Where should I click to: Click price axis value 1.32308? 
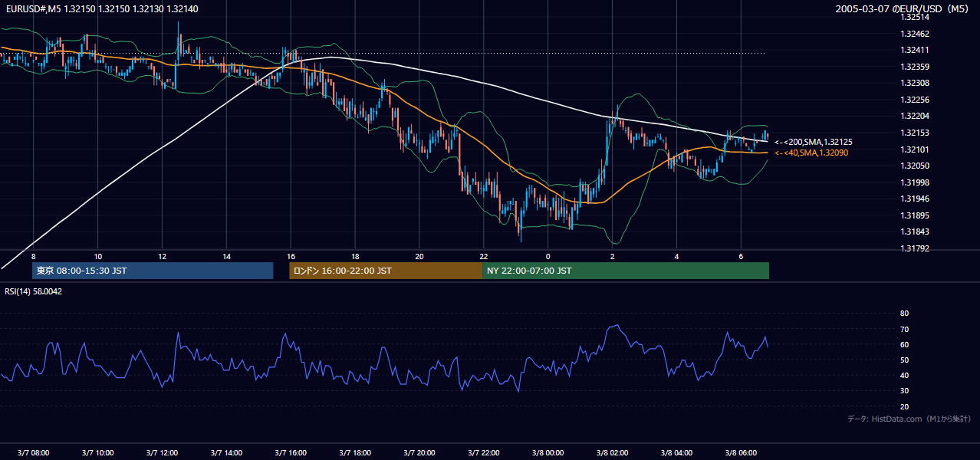[915, 84]
